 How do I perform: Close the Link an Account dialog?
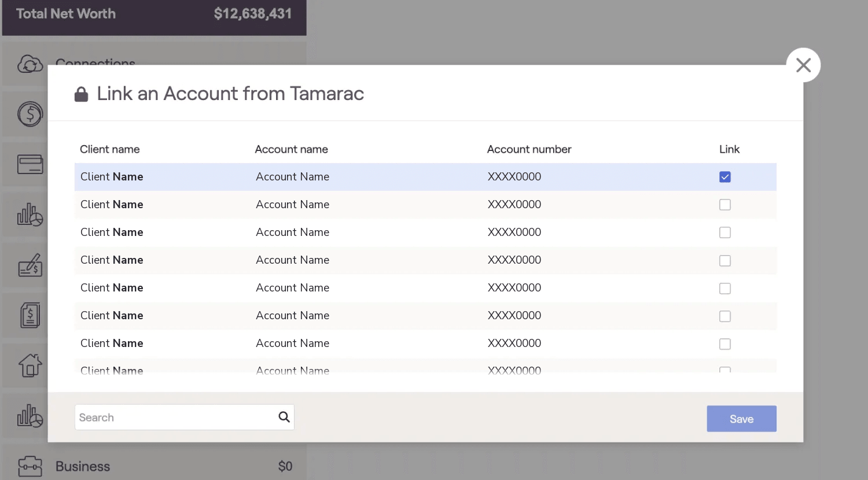tap(803, 65)
